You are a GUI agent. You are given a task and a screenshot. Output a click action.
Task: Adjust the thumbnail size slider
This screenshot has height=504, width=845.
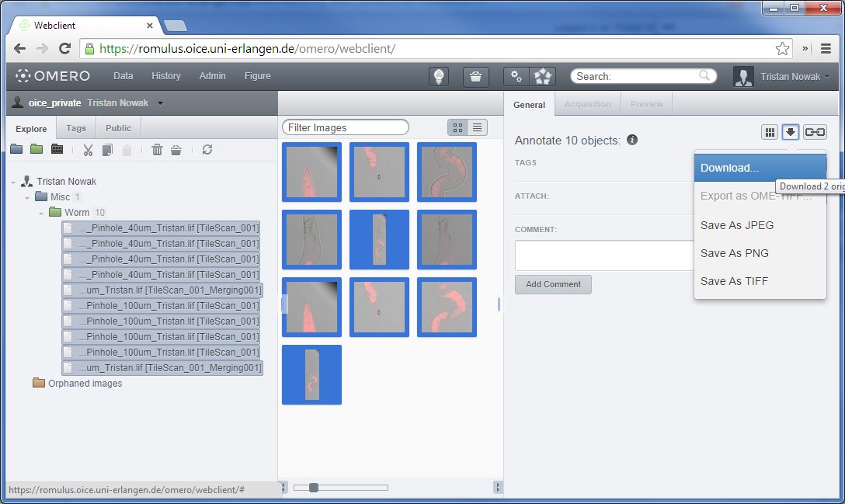point(313,488)
